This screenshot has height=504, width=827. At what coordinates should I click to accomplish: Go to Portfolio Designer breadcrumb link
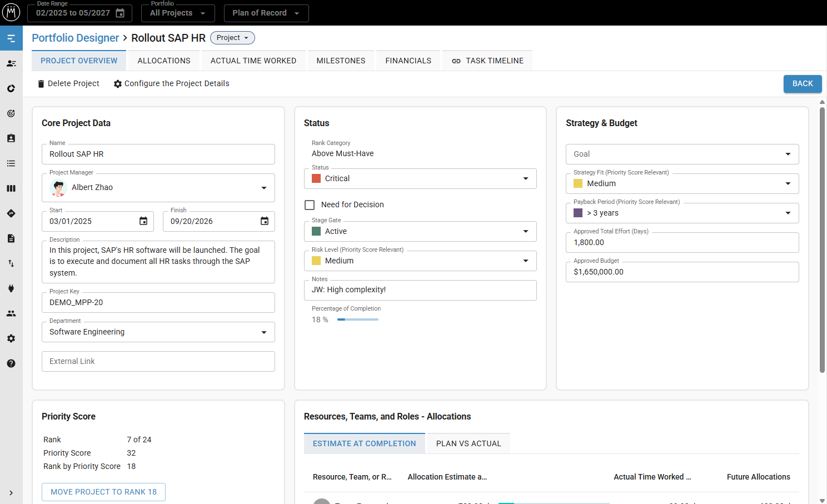(76, 38)
